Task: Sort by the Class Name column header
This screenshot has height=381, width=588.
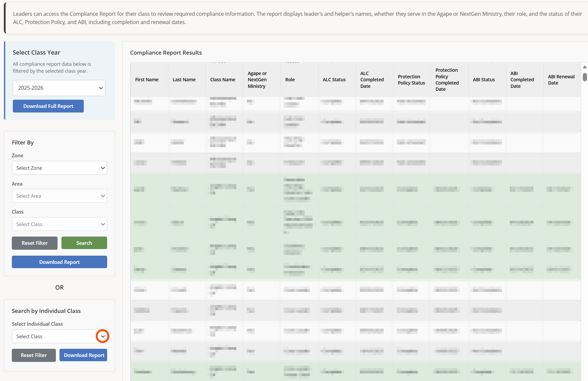Action: pyautogui.click(x=223, y=80)
